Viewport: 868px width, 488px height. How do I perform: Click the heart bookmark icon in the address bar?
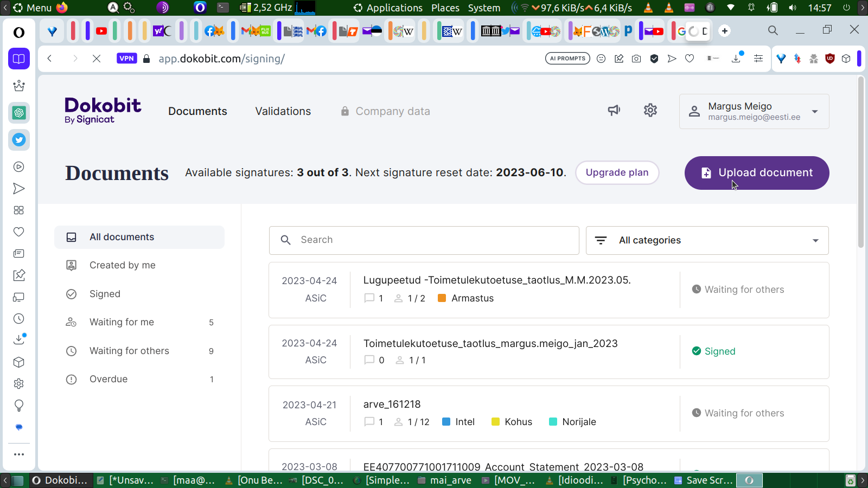(690, 59)
